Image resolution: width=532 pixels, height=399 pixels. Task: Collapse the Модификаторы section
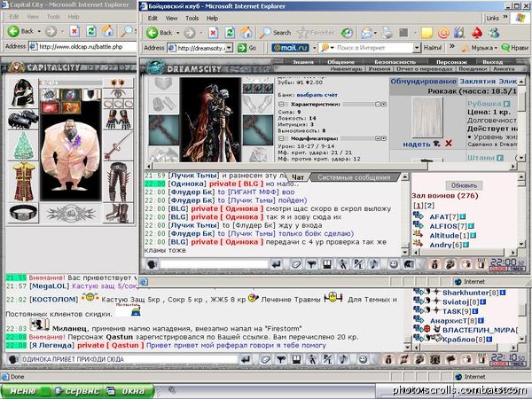[x=281, y=138]
